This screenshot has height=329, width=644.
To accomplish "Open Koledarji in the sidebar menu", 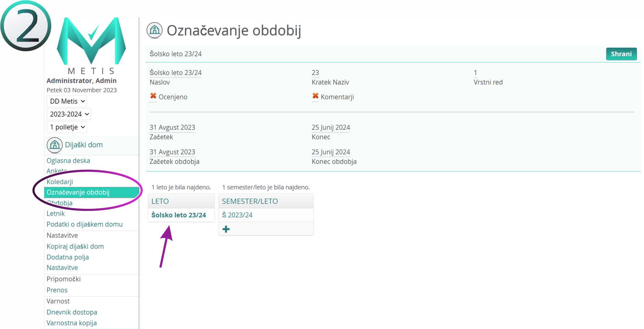I will click(x=60, y=182).
